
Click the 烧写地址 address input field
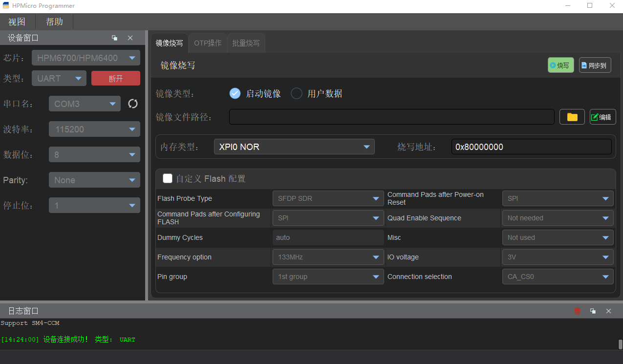532,147
